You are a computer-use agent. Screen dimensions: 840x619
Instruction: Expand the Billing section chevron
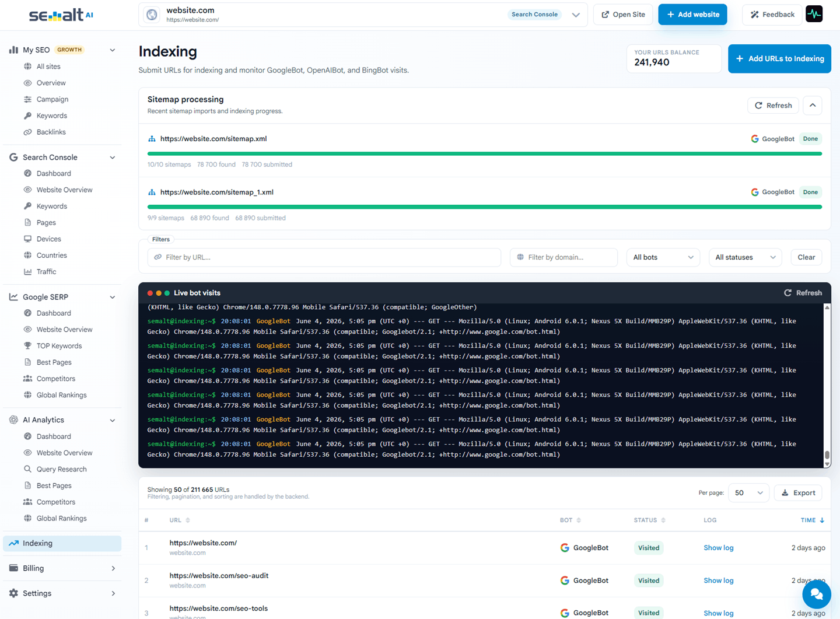(113, 568)
